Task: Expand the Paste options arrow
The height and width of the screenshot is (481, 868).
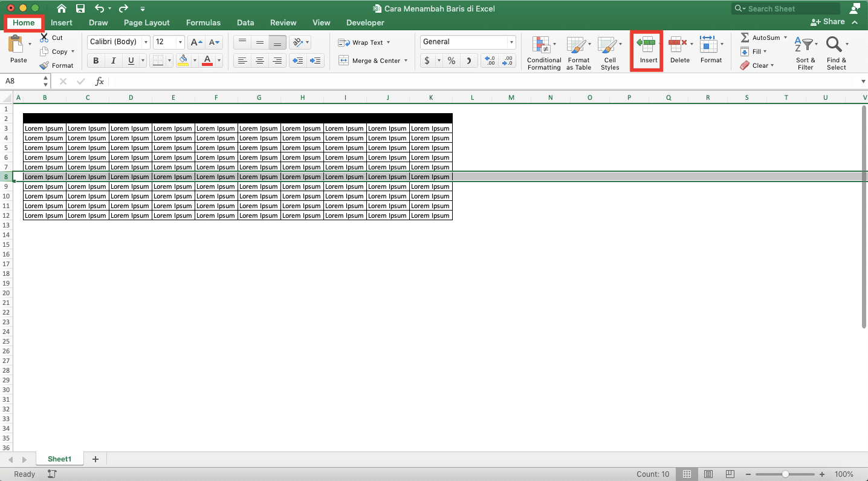Action: tap(30, 44)
